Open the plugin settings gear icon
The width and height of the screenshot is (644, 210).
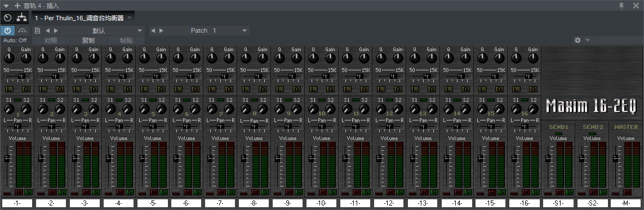coord(578,40)
